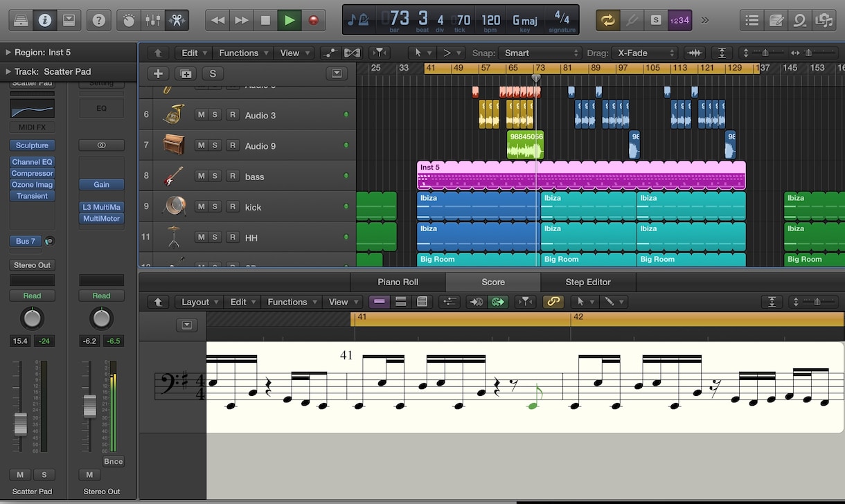
Task: Open the Drag X-Fade dropdown
Action: pos(646,53)
